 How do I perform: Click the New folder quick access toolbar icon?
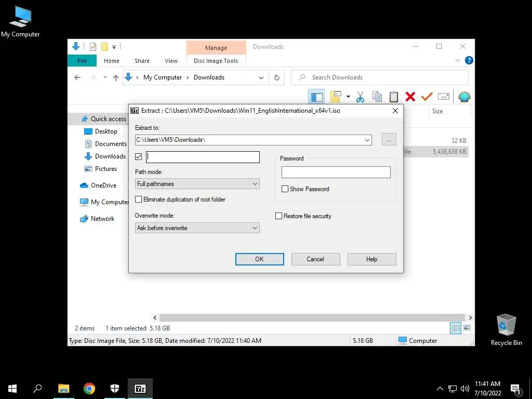tap(104, 47)
